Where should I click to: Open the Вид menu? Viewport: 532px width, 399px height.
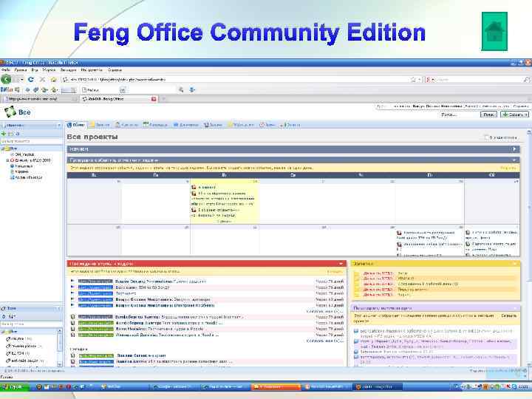(x=35, y=70)
